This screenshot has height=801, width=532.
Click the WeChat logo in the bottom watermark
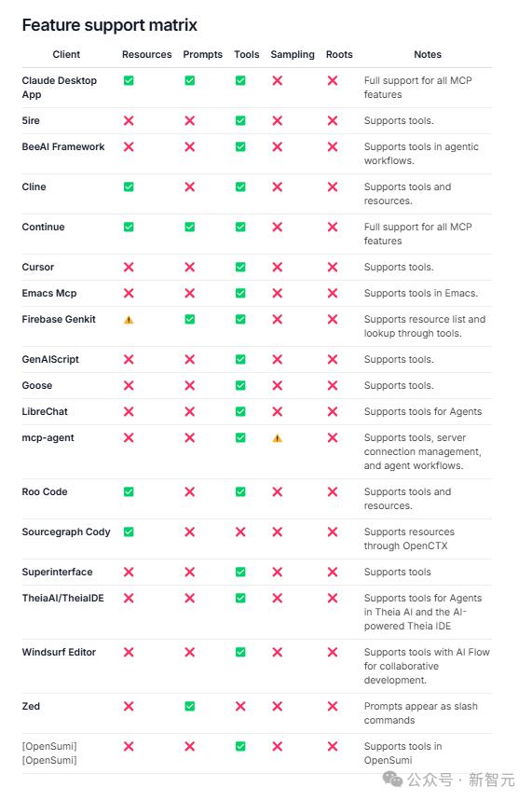392,779
